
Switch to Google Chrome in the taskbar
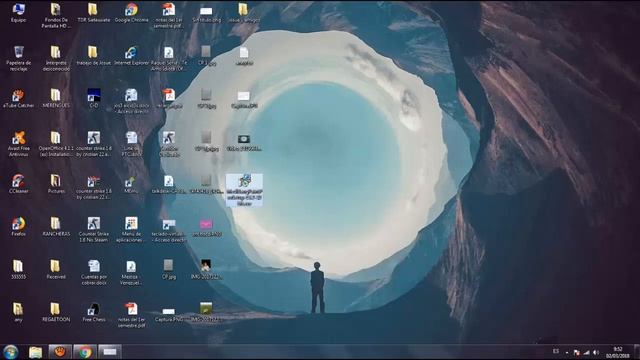tap(85, 352)
